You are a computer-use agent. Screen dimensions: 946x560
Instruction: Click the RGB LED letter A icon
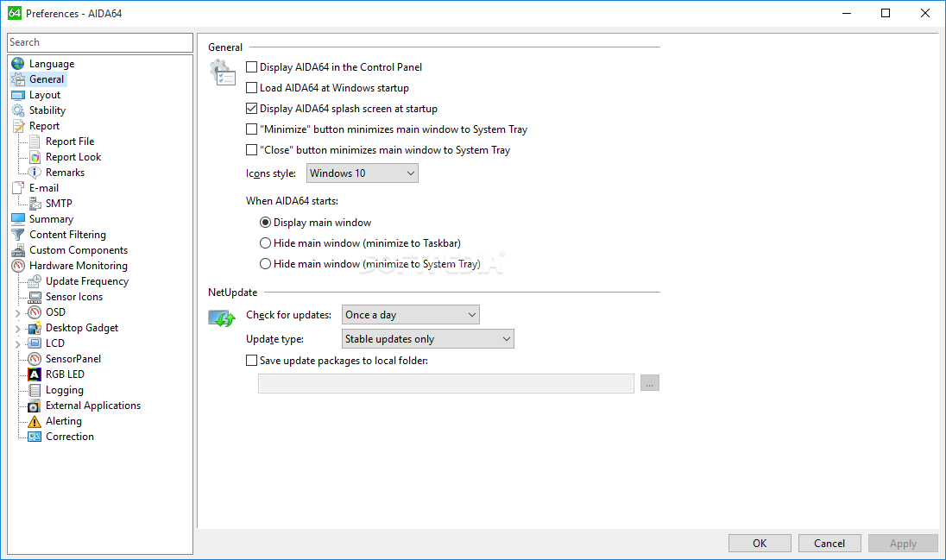click(x=35, y=374)
